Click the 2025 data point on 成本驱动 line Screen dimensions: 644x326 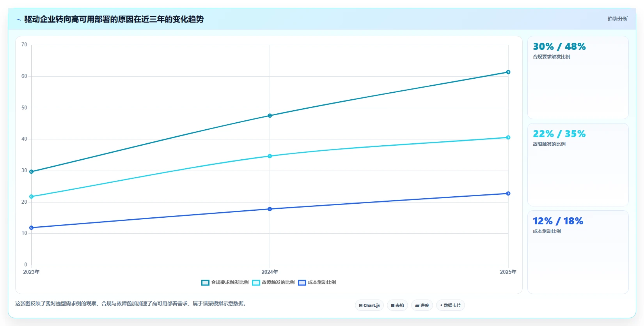pyautogui.click(x=508, y=194)
